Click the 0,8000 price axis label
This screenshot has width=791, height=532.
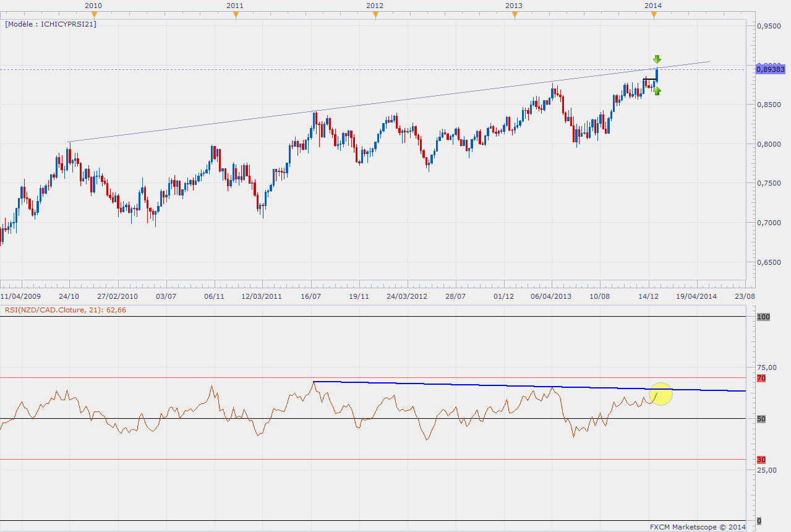[x=769, y=144]
